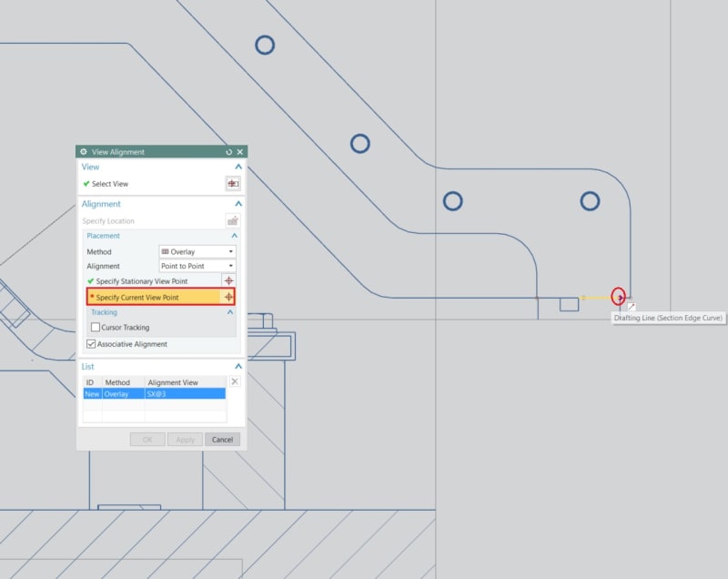Collapse the List section
Viewport: 728px width, 579px height.
[238, 366]
